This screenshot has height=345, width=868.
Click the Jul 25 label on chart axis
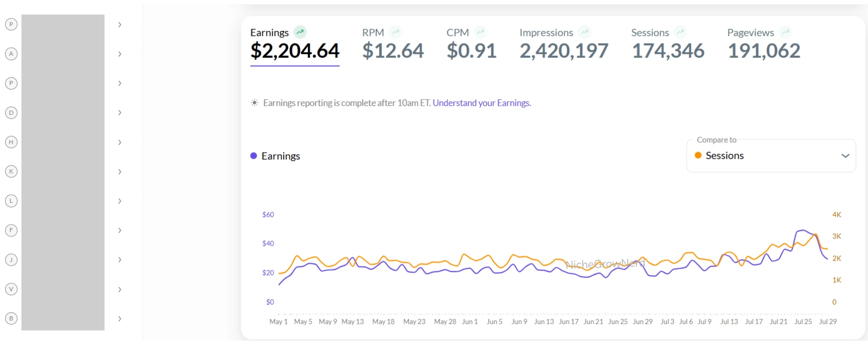[x=803, y=321]
